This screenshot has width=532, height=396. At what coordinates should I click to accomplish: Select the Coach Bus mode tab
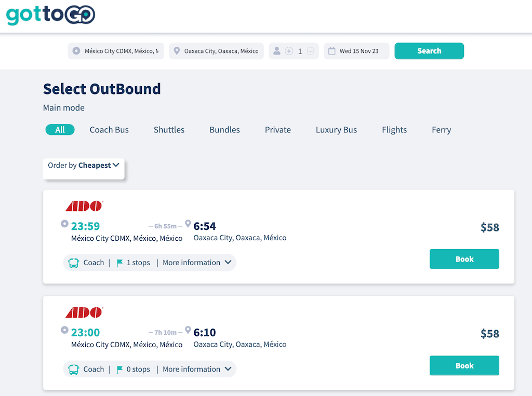[x=109, y=130]
